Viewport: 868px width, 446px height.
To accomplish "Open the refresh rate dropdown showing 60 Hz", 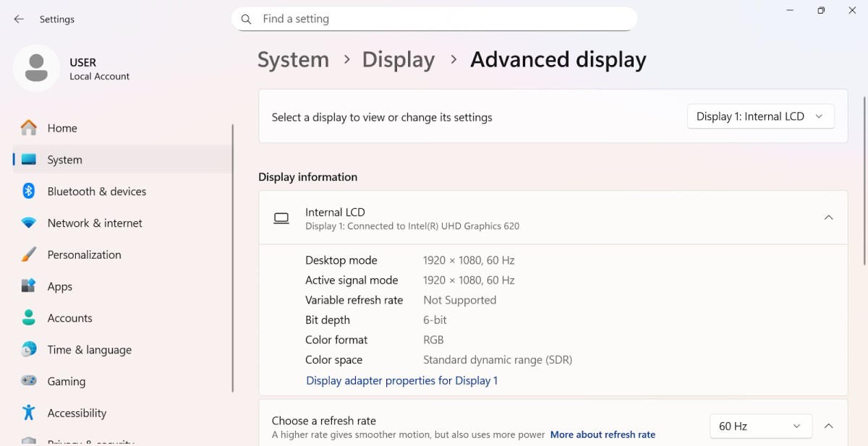I will (760, 426).
